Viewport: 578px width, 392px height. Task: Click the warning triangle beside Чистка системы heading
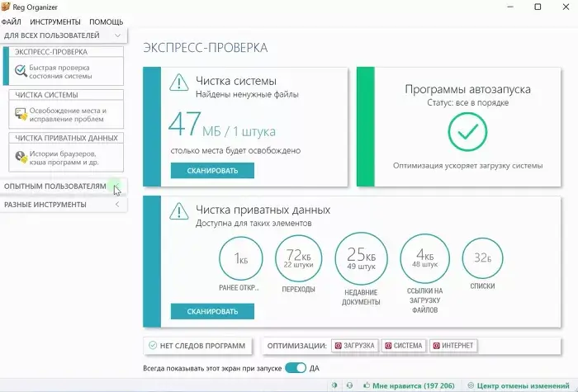[x=178, y=82]
